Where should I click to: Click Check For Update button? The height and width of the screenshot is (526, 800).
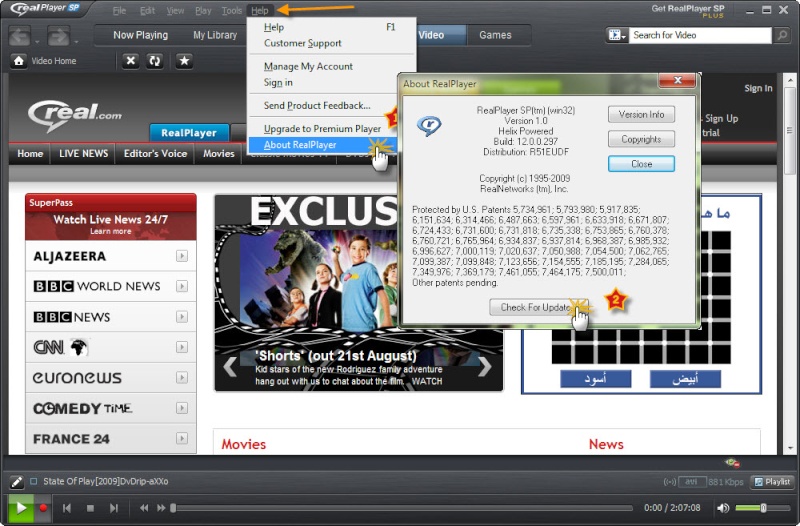(539, 307)
